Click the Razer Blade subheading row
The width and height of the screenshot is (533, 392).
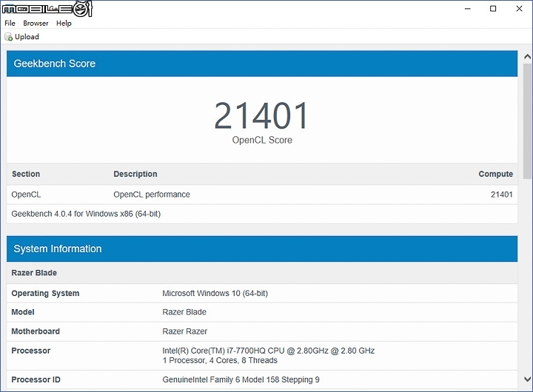[262, 273]
